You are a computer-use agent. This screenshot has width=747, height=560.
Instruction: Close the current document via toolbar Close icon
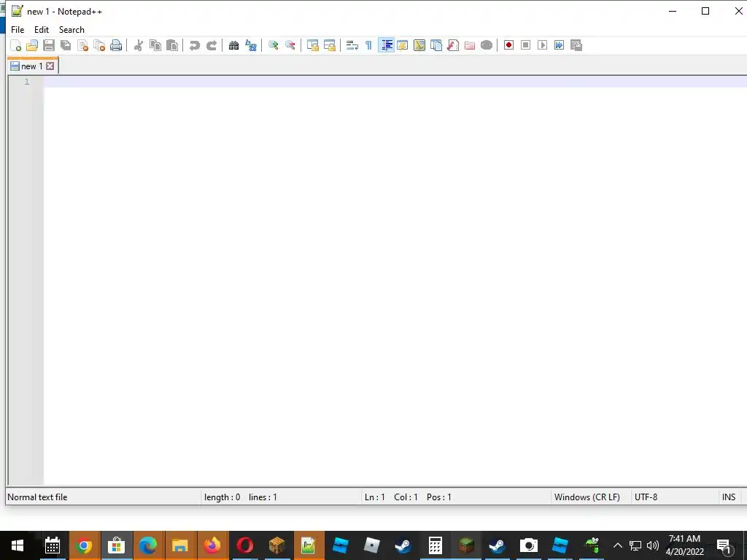(83, 45)
